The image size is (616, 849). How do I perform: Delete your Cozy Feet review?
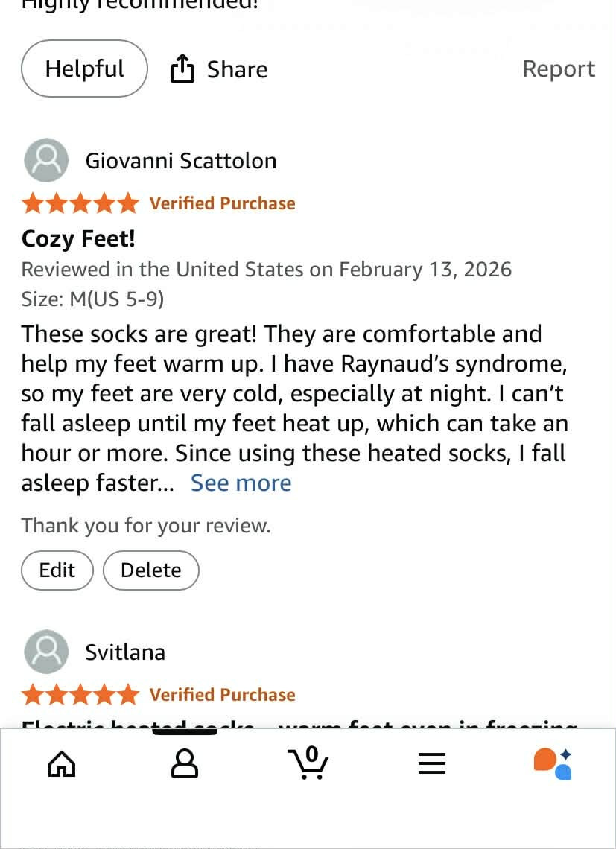(x=150, y=570)
